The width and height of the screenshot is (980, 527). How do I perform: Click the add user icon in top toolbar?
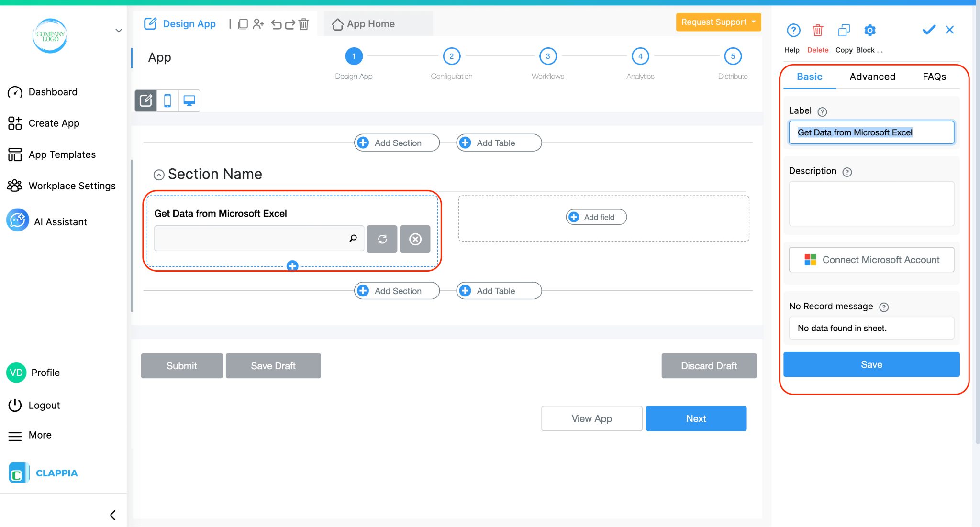tap(258, 24)
